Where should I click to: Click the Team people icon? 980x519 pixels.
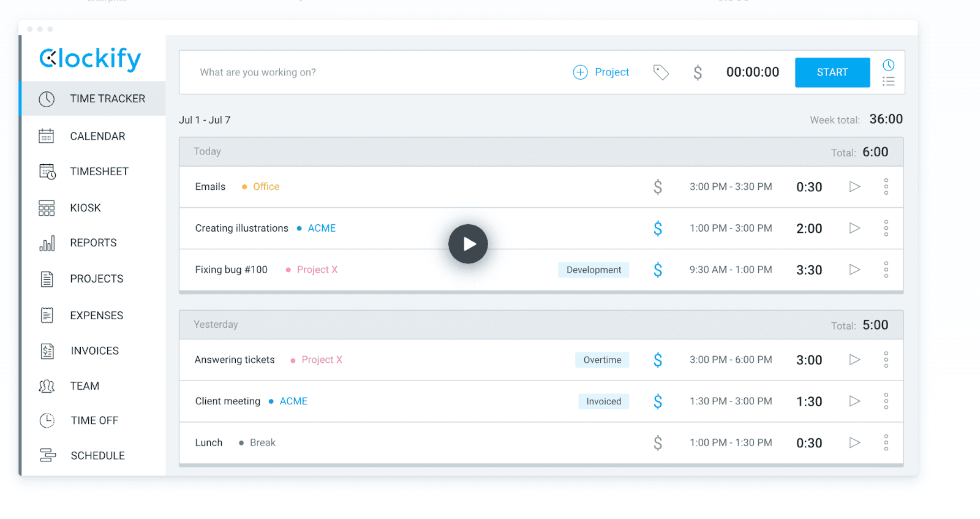pyautogui.click(x=47, y=386)
